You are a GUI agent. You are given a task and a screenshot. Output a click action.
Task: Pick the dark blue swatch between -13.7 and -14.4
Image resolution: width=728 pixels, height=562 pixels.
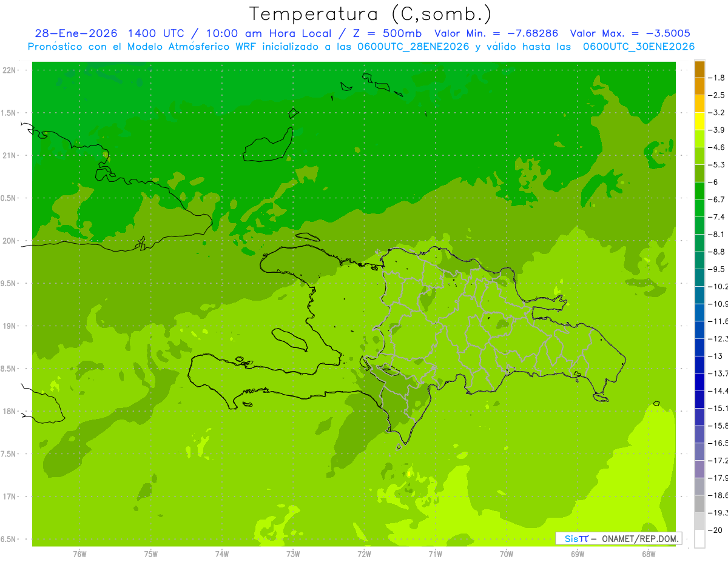[x=699, y=382]
